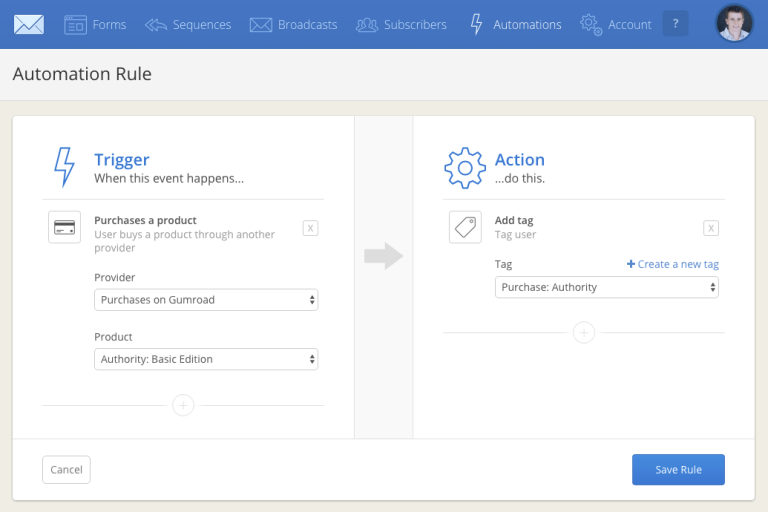
Task: Go to the Forms menu
Action: pos(95,24)
